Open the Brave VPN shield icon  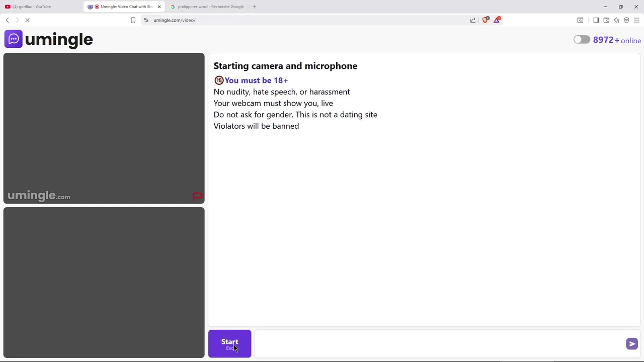(x=626, y=20)
